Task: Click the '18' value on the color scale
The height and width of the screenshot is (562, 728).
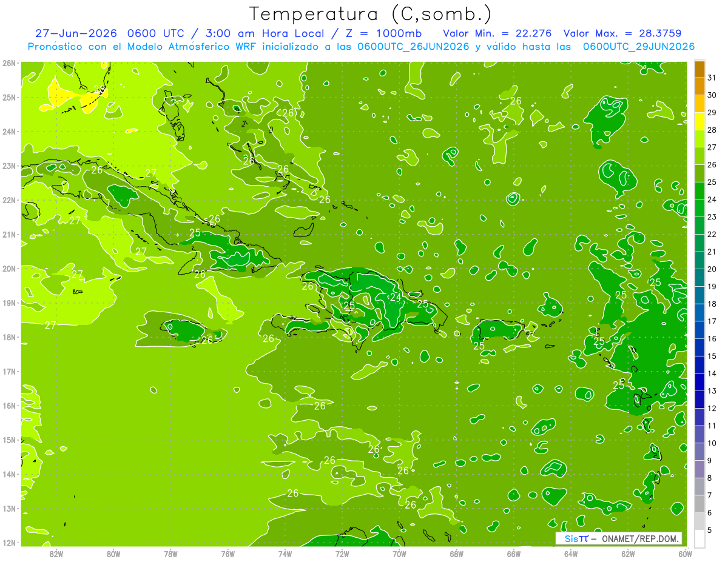Action: (712, 304)
